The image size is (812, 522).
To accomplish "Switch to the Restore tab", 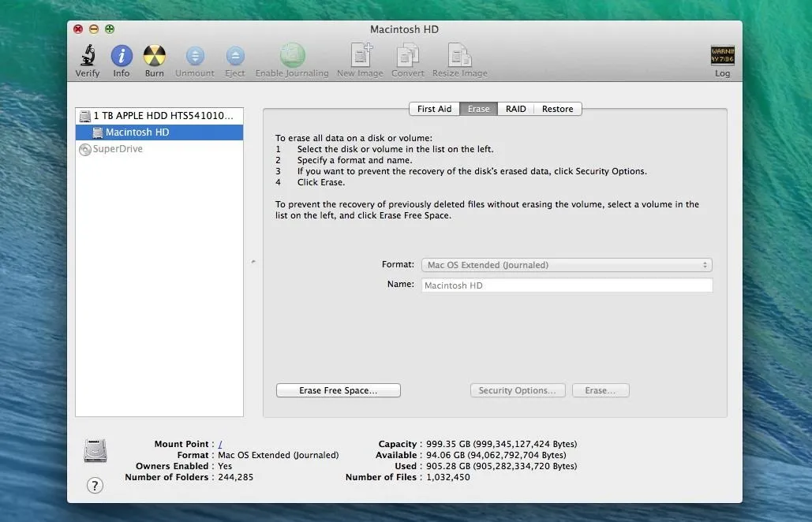I will 558,109.
